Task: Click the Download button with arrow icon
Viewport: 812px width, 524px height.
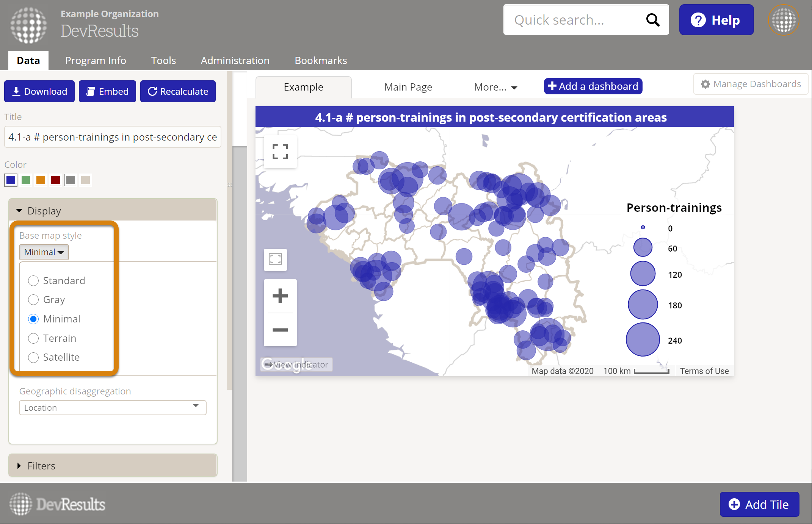Action: pyautogui.click(x=39, y=91)
